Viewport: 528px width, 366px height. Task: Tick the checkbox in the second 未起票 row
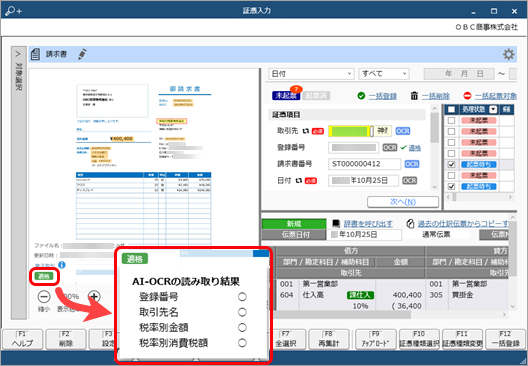(x=451, y=131)
